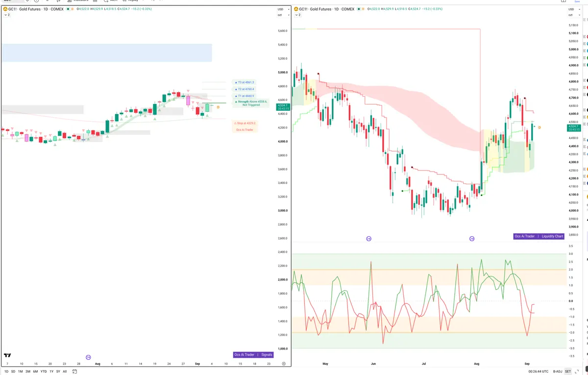
Task: Open chart settings gear on left chart time axis
Action: click(x=284, y=364)
